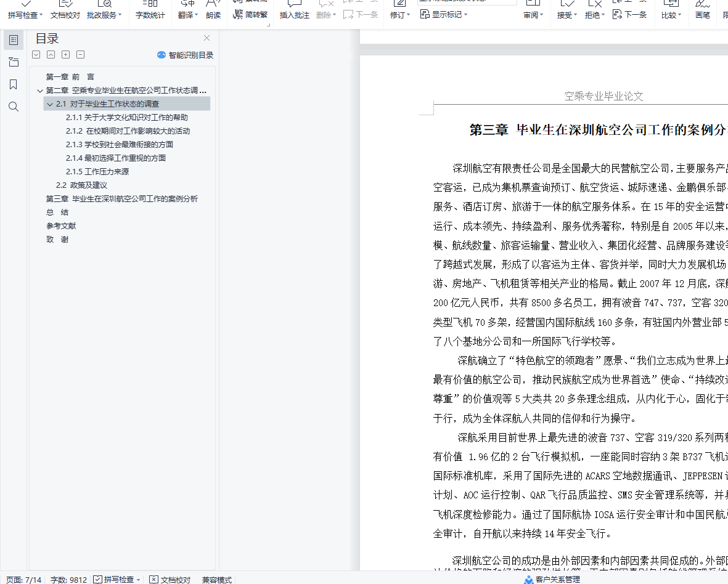Image resolution: width=728 pixels, height=584 pixels.
Task: Open the 批改服务 dropdown arrow
Action: pyautogui.click(x=120, y=15)
